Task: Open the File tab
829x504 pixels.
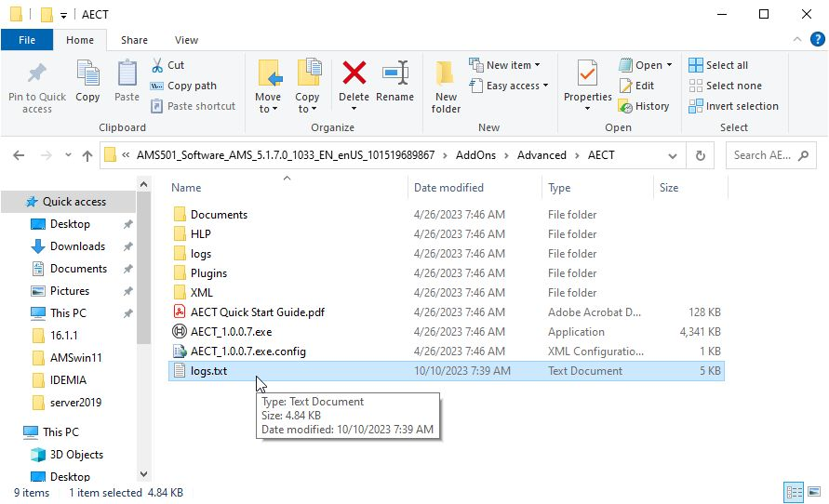Action: point(27,40)
